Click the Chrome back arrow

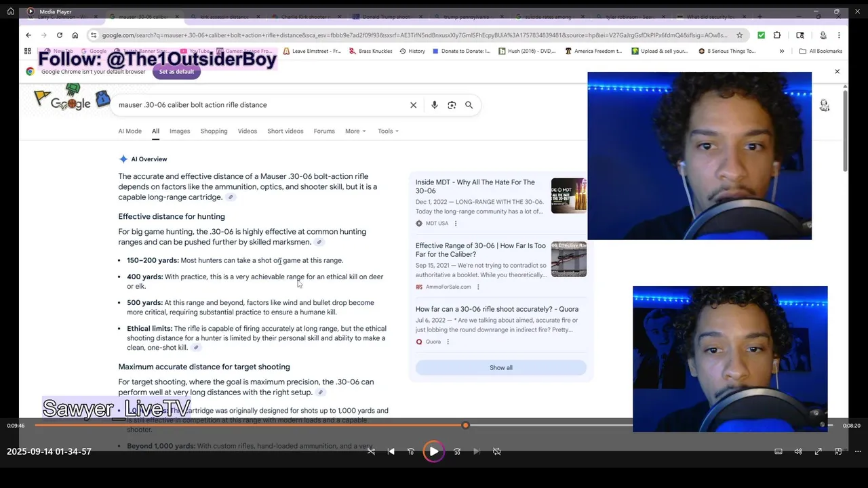[28, 35]
